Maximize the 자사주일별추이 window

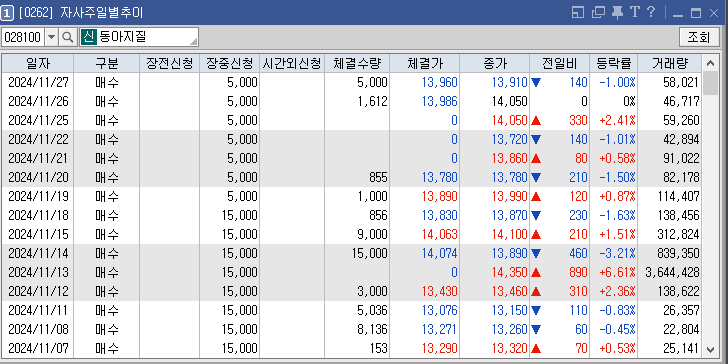(696, 13)
